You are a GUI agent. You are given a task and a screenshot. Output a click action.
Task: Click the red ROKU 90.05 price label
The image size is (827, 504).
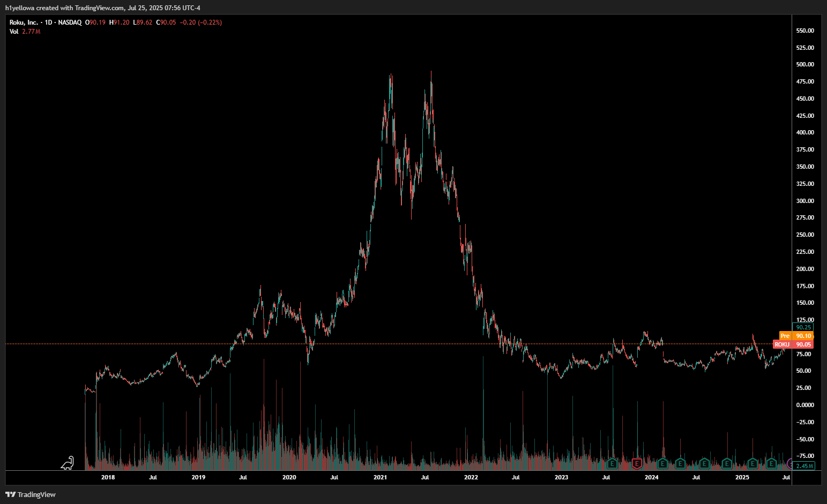click(793, 344)
